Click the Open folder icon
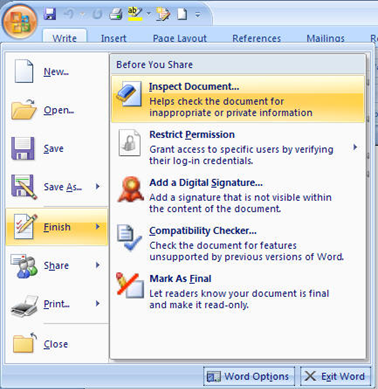 tap(23, 109)
